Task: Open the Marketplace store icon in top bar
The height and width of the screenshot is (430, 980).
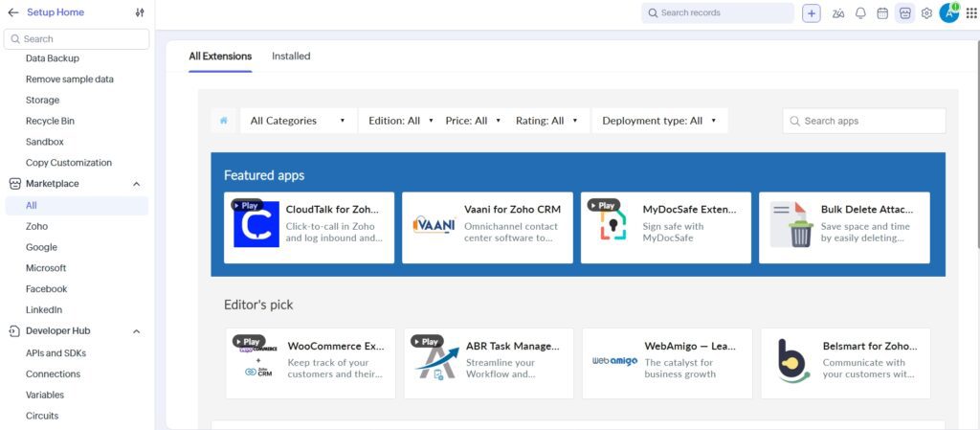Action: click(x=905, y=13)
